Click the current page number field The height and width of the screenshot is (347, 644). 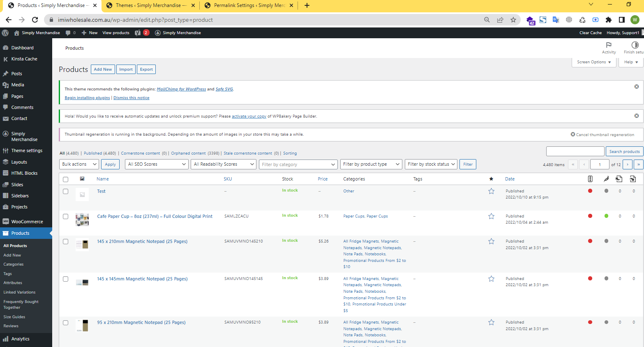click(x=600, y=164)
